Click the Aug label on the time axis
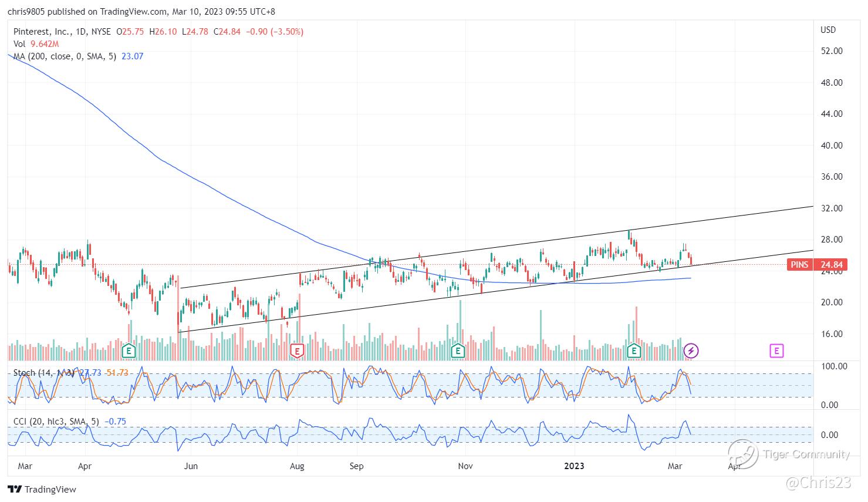The image size is (868, 502). 297,466
